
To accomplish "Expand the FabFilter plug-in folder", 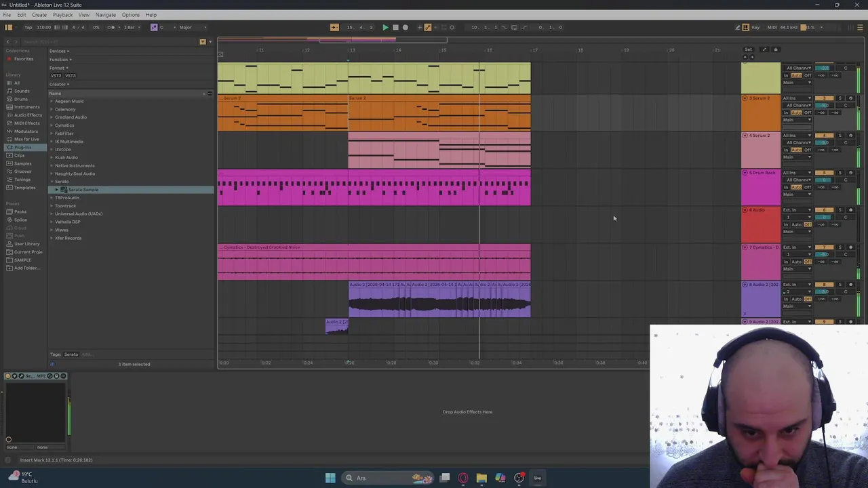I will click(52, 134).
